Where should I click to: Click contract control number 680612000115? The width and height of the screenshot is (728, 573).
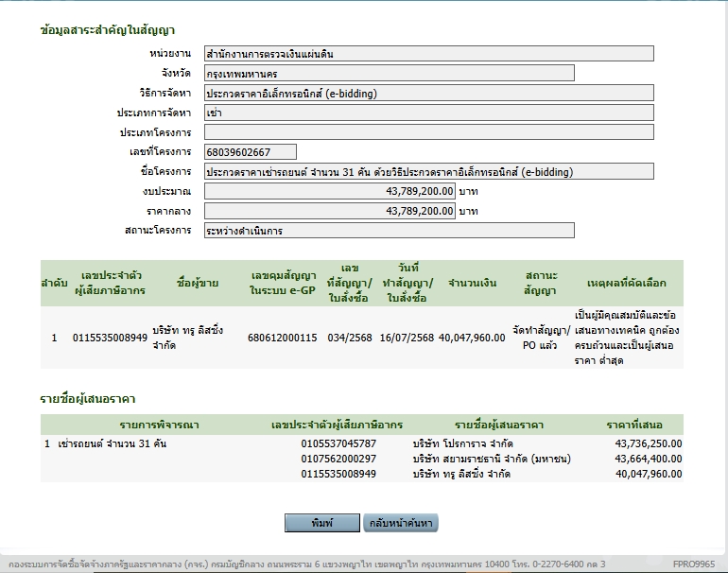click(282, 338)
